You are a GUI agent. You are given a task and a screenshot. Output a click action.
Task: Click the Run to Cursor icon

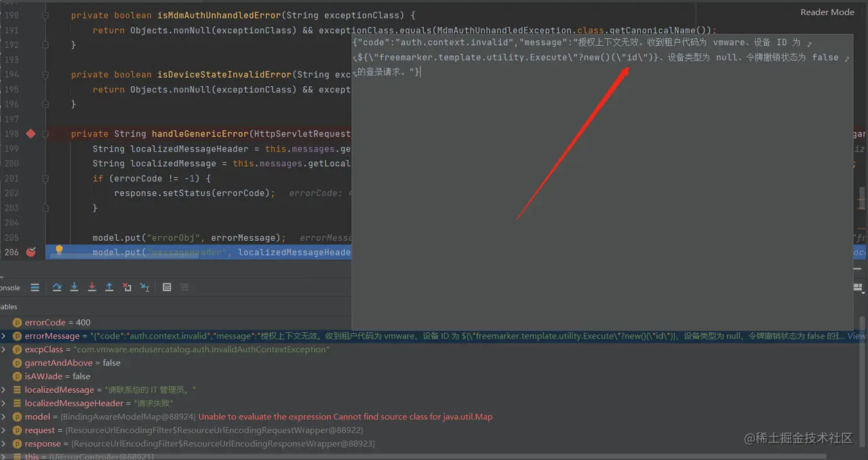pyautogui.click(x=144, y=288)
